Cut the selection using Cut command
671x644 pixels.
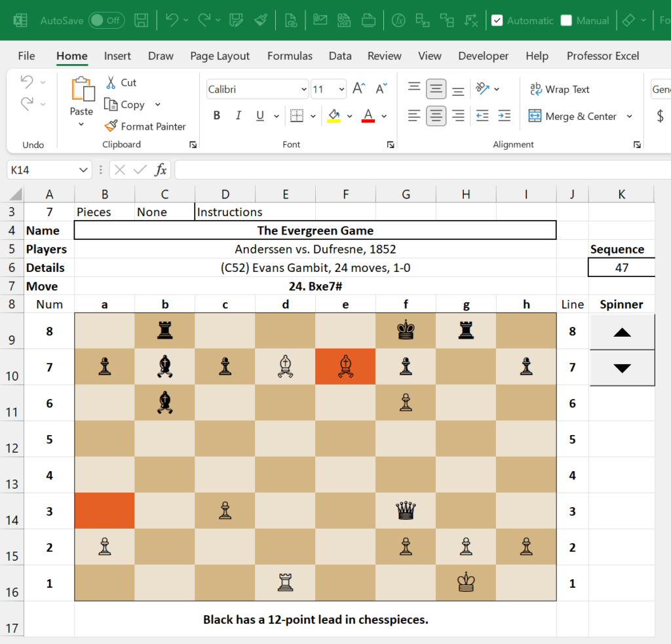point(120,83)
